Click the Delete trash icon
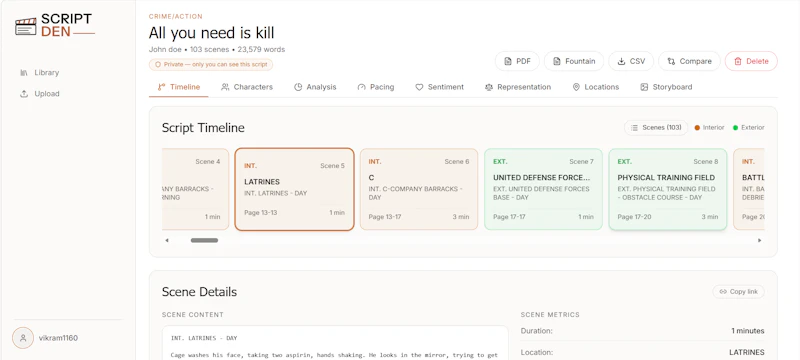Image resolution: width=800 pixels, height=360 pixels. click(x=738, y=61)
